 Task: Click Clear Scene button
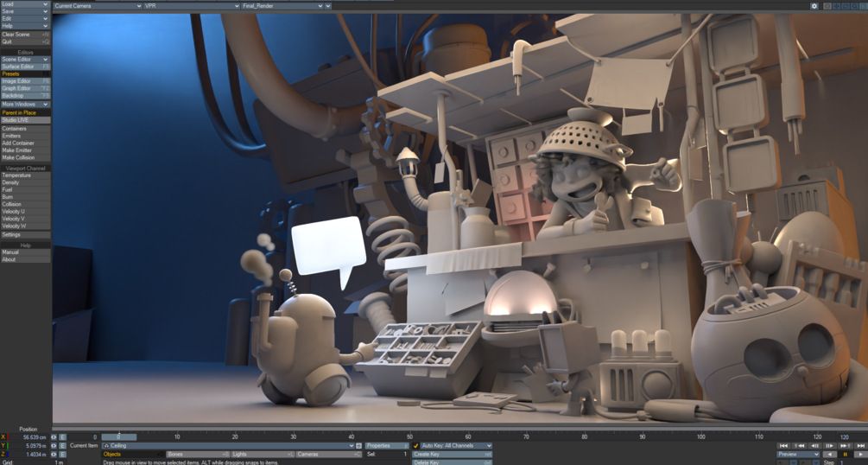(25, 35)
